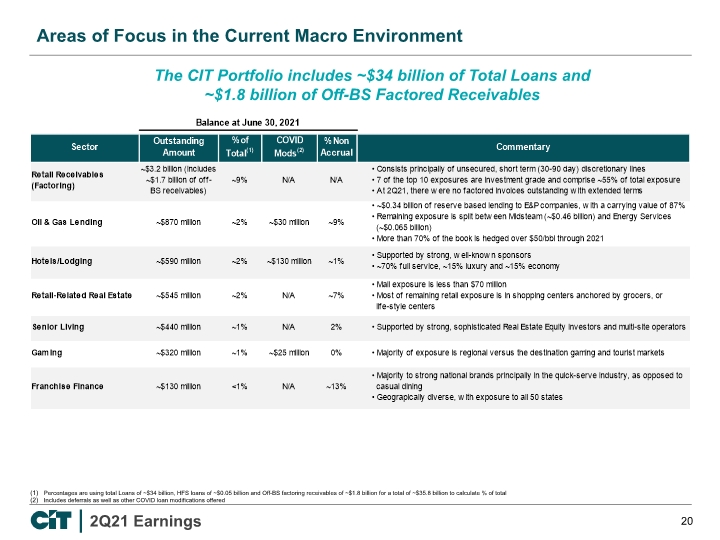Screen dimensions: 720x540
Task: Click the '2Q21 Earnings' footer text
Action: [146, 521]
